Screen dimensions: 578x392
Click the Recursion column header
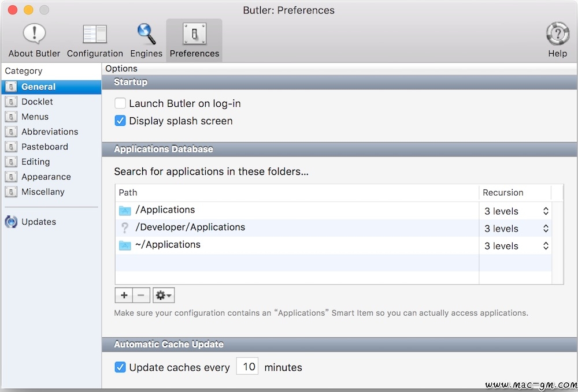515,192
